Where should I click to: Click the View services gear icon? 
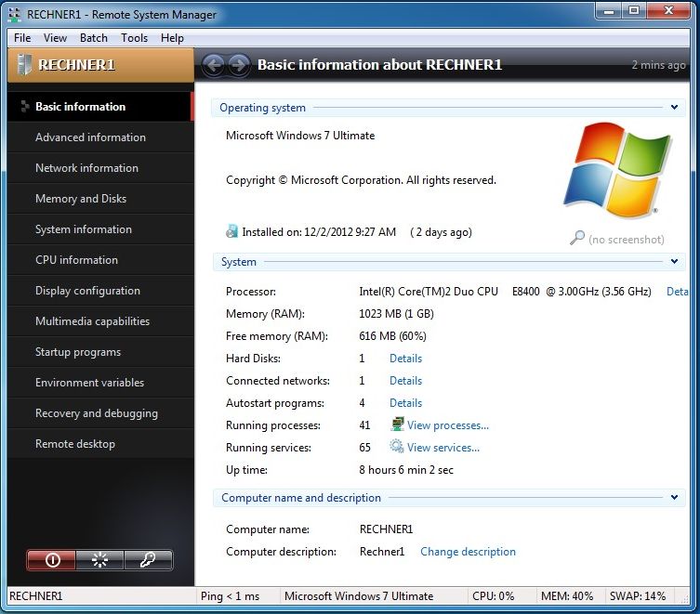tap(397, 446)
